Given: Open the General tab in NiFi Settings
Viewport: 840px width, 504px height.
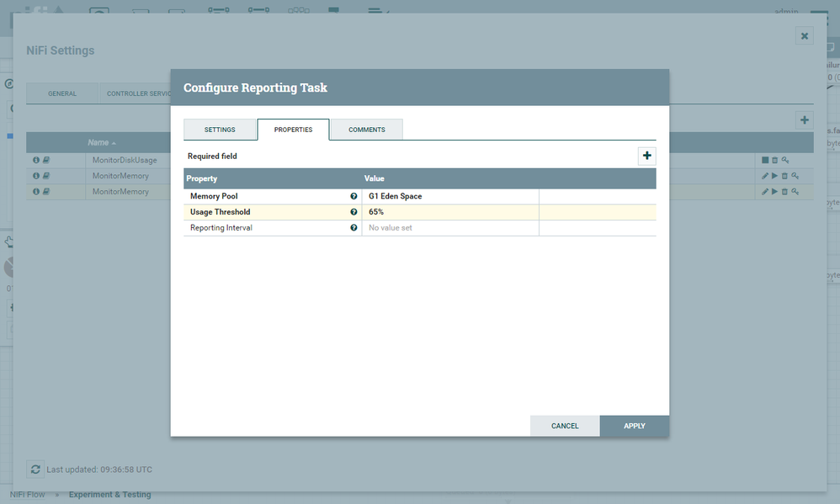Looking at the screenshot, I should pyautogui.click(x=62, y=93).
